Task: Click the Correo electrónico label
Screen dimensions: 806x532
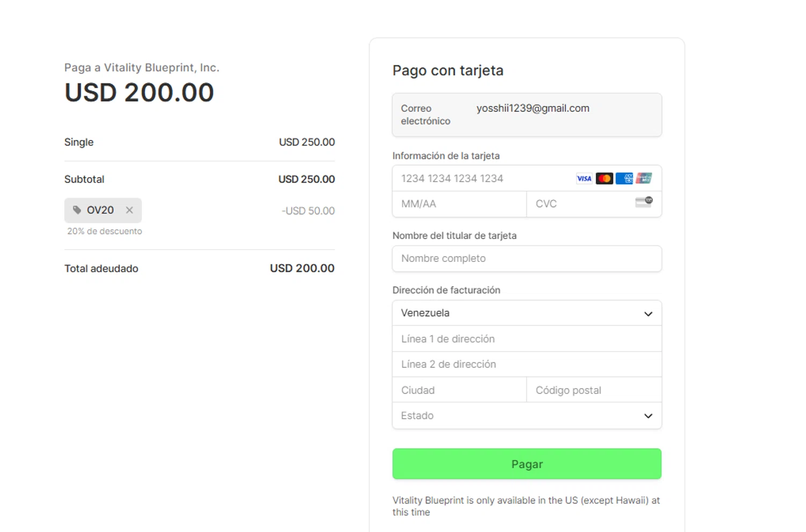Action: 426,115
